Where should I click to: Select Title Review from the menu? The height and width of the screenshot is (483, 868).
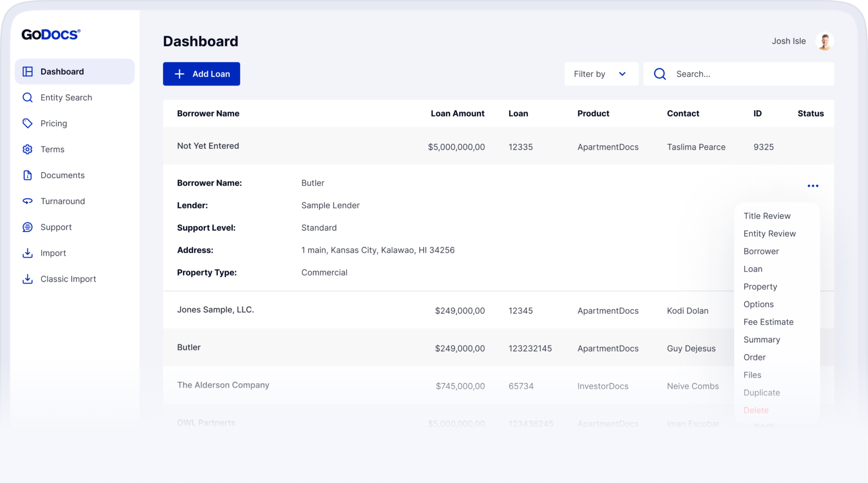(767, 216)
